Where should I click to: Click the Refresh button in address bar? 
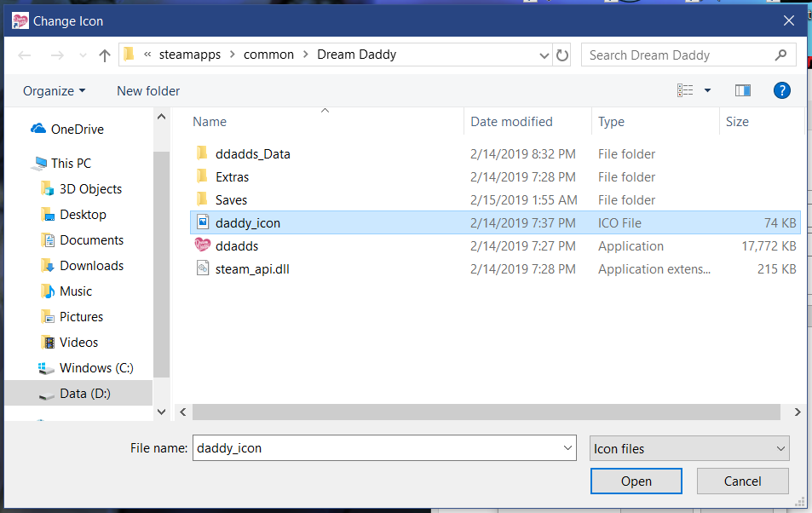point(561,55)
